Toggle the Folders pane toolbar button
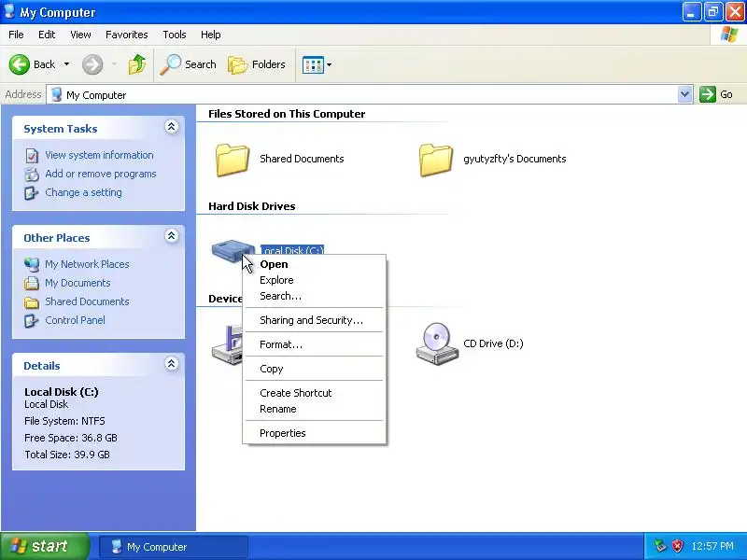Screen dimensions: 747x560 pos(257,64)
